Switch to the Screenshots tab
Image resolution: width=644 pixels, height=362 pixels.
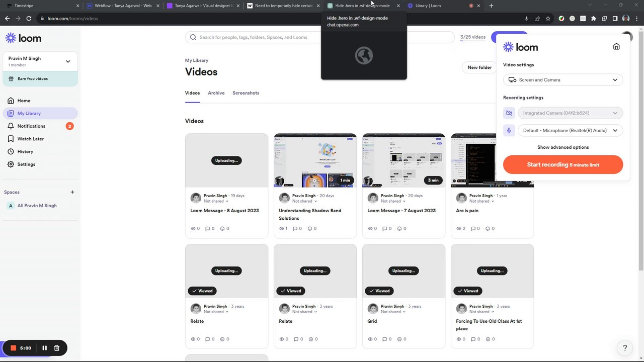[246, 93]
